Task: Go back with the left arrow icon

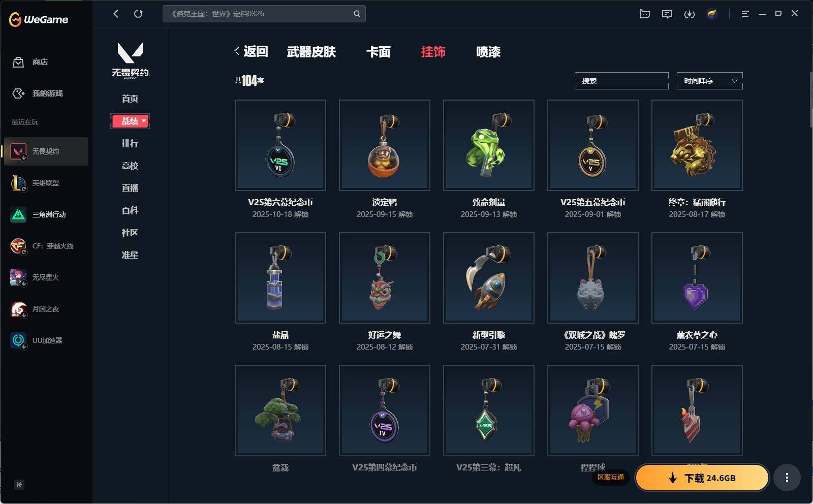Action: [116, 14]
